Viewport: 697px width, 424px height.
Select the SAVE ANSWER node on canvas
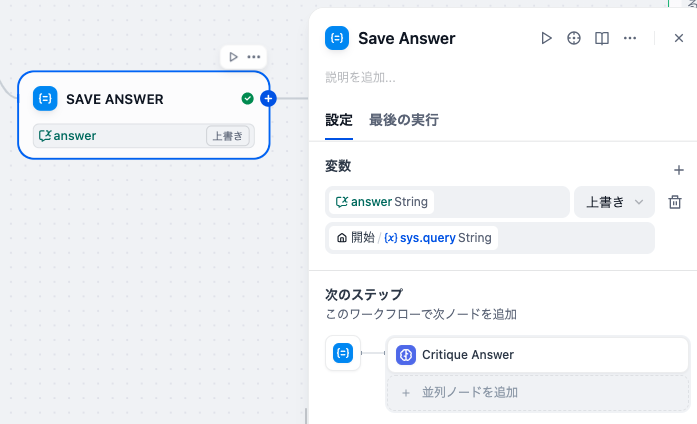pos(144,115)
